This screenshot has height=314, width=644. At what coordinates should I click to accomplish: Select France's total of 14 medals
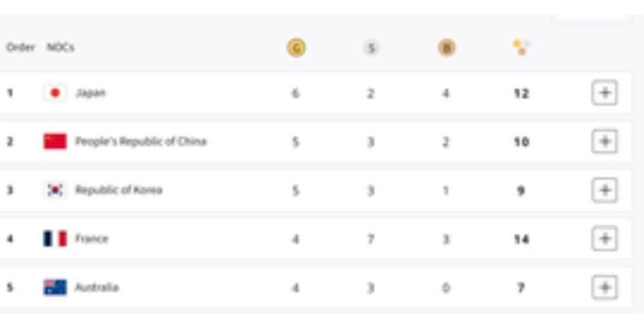pyautogui.click(x=522, y=239)
